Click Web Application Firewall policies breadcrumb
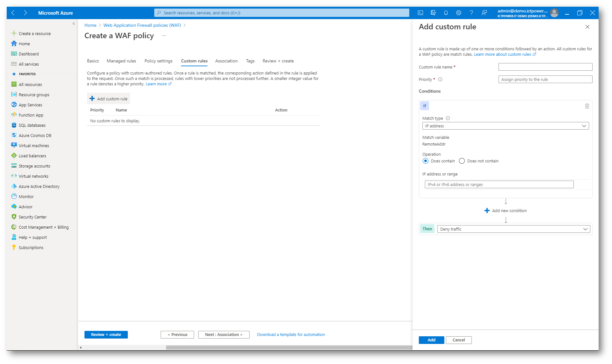The width and height of the screenshot is (612, 364). [x=142, y=25]
